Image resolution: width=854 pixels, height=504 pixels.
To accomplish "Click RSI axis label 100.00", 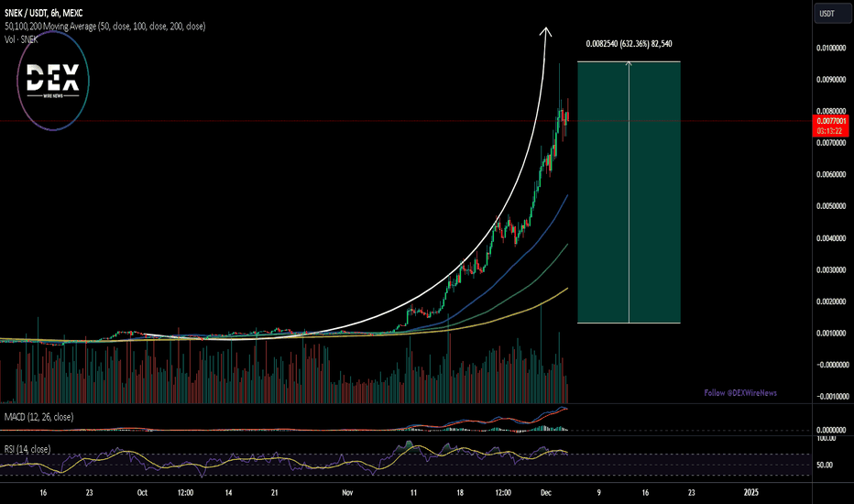I will pos(827,438).
